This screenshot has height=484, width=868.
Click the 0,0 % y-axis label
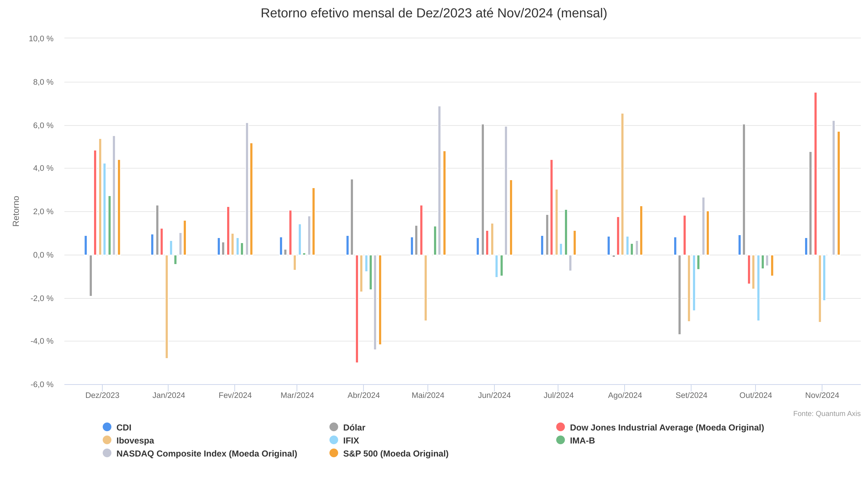pyautogui.click(x=43, y=255)
